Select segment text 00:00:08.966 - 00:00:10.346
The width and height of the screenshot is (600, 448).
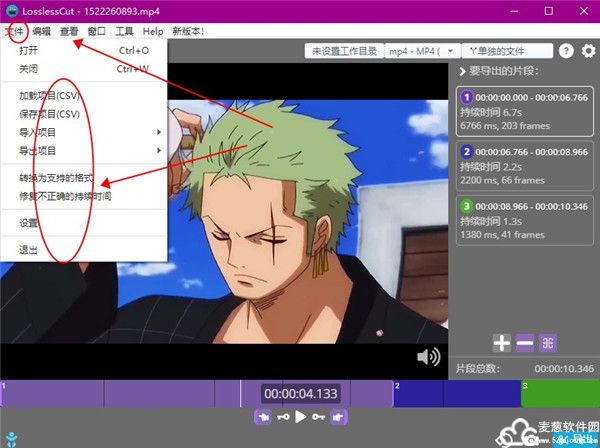click(x=531, y=207)
